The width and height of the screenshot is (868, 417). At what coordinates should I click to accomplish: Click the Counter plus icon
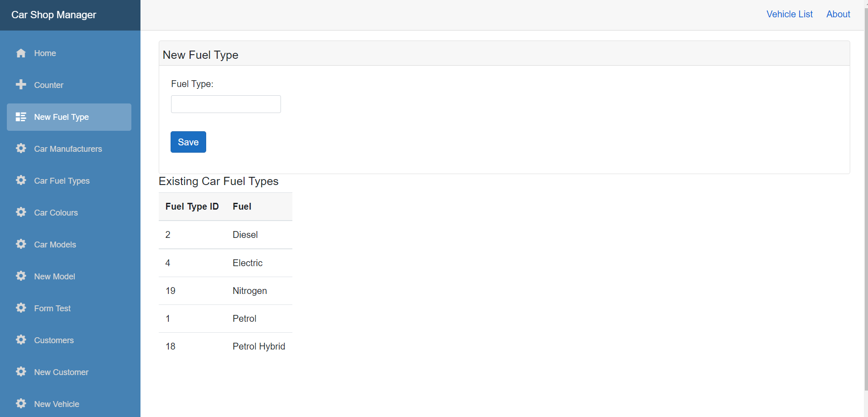tap(21, 85)
